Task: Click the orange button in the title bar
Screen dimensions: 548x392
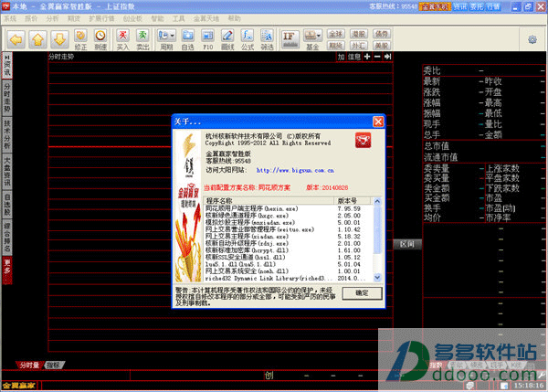Action: click(435, 6)
